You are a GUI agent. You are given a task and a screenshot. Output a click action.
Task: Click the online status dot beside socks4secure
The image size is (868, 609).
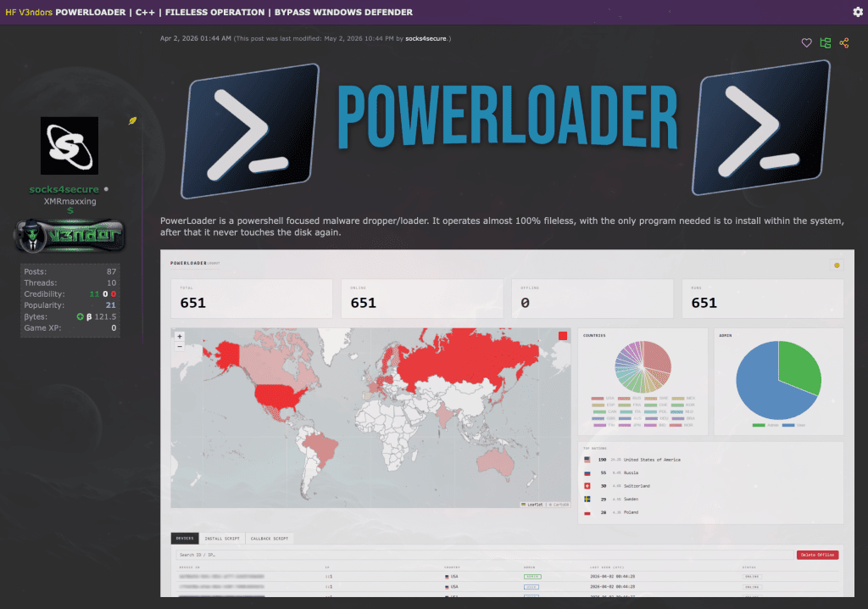106,189
